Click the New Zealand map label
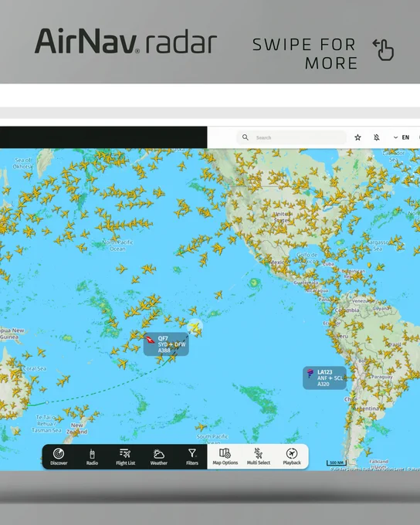Viewport: 420px width, 525px height. pyautogui.click(x=76, y=428)
